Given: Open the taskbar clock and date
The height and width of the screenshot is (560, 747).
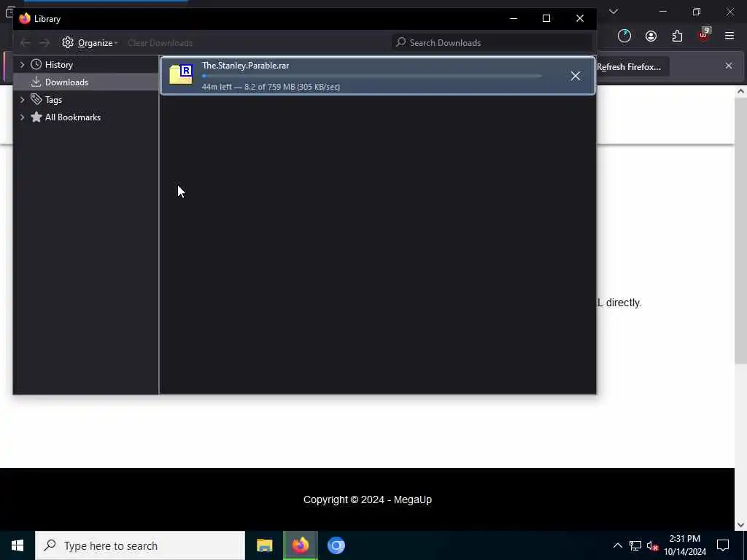Looking at the screenshot, I should tap(685, 545).
